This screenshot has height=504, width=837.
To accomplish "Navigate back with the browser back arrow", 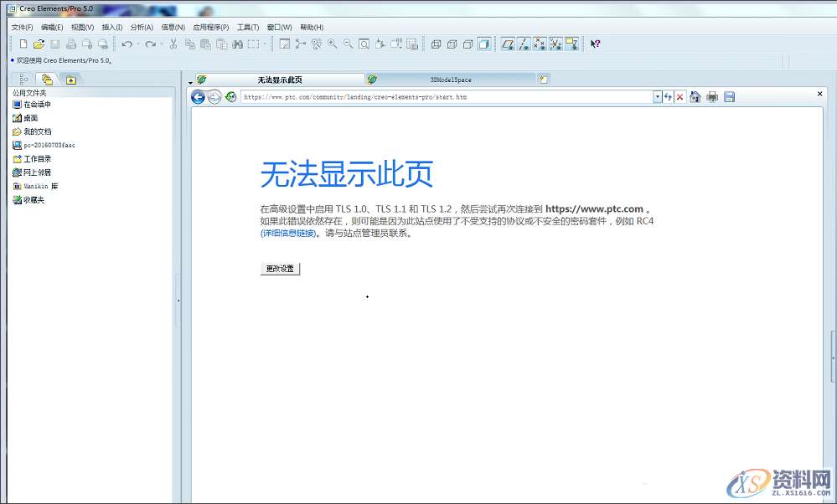I will 199,96.
